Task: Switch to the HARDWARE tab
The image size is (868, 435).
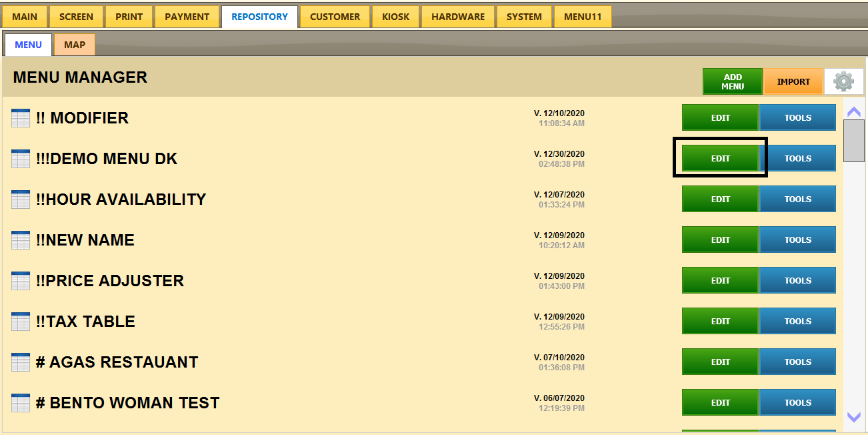Action: pos(458,17)
